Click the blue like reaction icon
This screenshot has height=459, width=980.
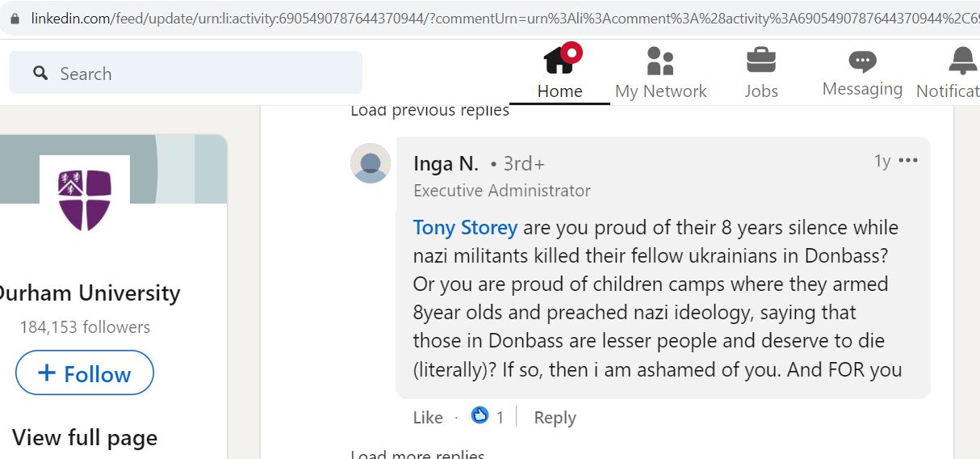[480, 415]
